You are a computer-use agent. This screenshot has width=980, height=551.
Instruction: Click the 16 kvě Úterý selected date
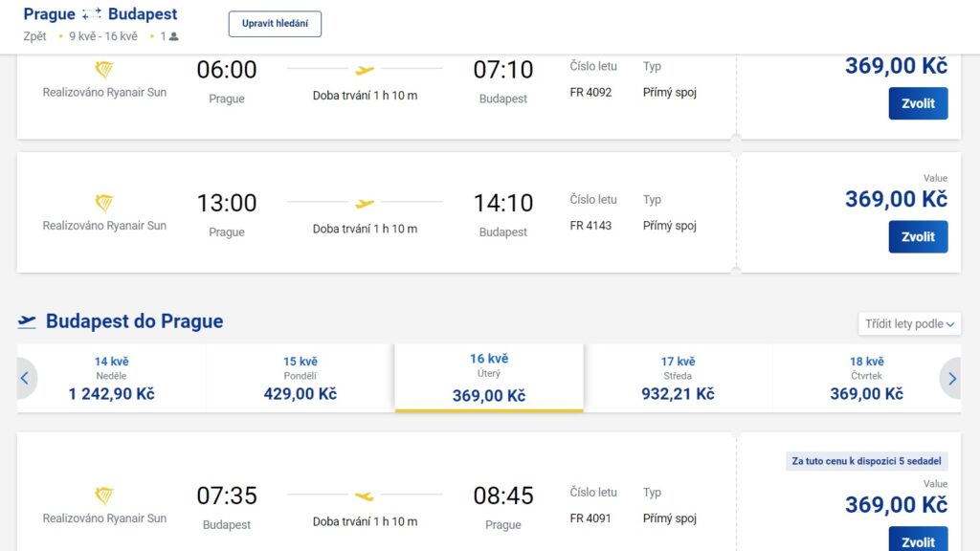(x=489, y=378)
